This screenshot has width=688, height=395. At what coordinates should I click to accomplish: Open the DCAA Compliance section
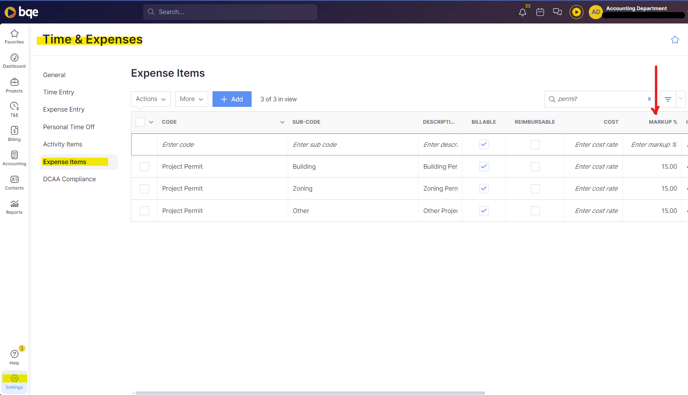[x=69, y=179]
